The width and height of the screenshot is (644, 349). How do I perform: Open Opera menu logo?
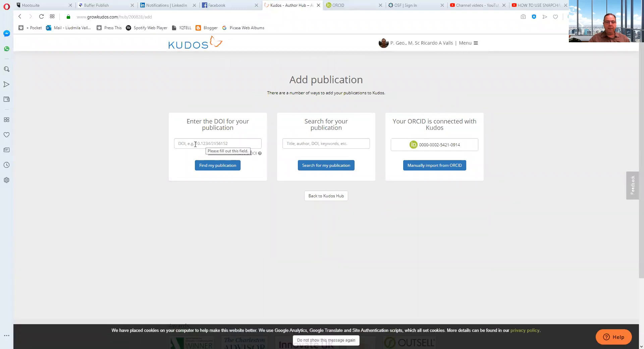coord(7,6)
